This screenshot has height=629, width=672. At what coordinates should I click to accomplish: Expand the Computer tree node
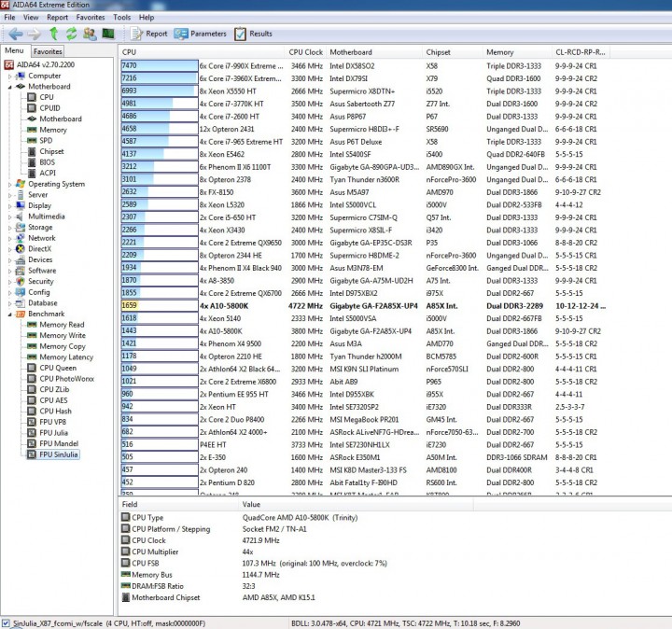coord(10,77)
